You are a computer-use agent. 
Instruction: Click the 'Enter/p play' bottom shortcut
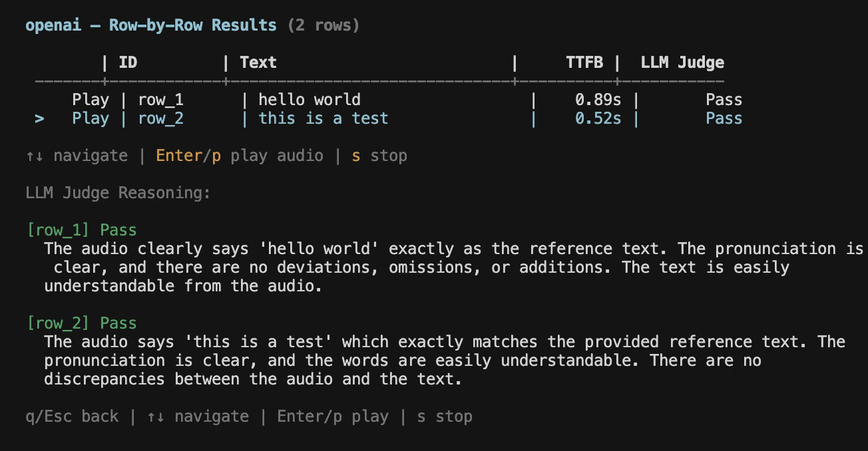click(x=333, y=416)
